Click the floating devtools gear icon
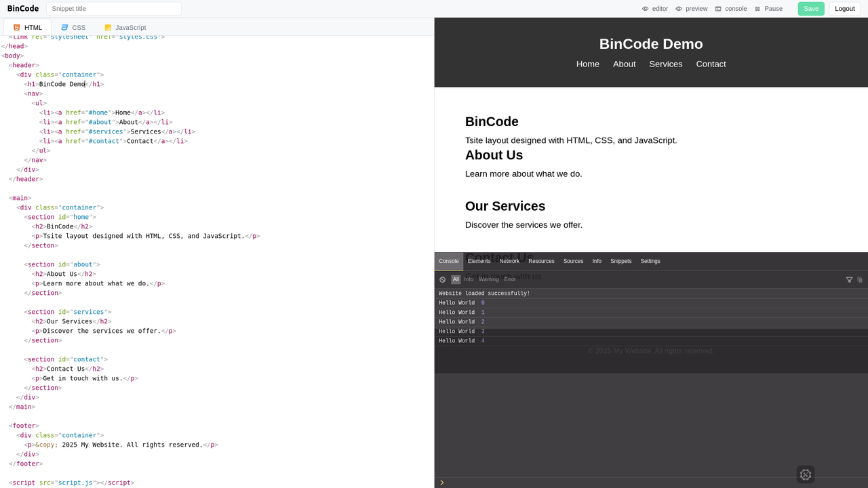This screenshot has height=488, width=868. [806, 474]
